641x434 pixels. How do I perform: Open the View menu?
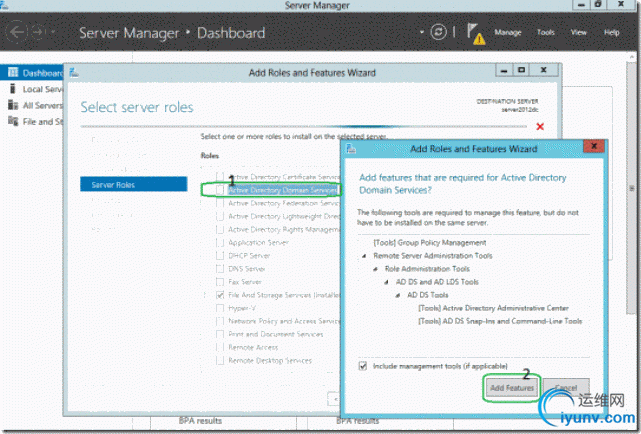pyautogui.click(x=578, y=32)
